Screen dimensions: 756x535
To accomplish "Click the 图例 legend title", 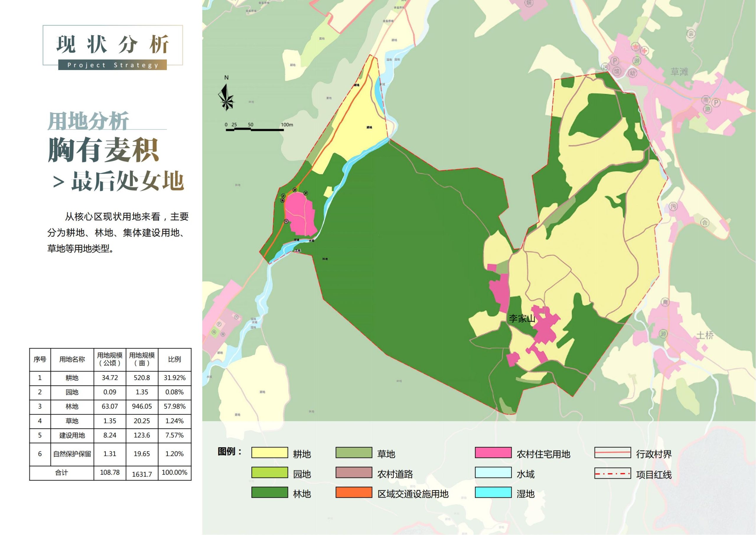I will click(229, 451).
